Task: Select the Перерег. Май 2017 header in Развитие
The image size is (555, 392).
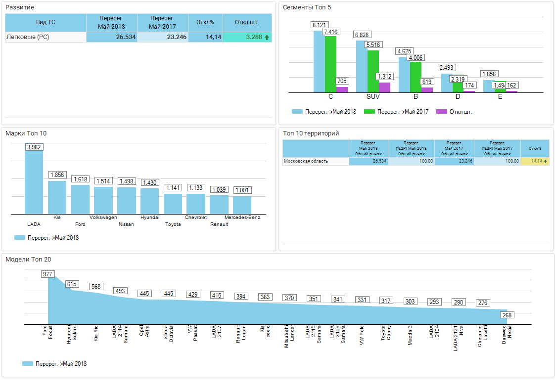Action: (x=162, y=23)
